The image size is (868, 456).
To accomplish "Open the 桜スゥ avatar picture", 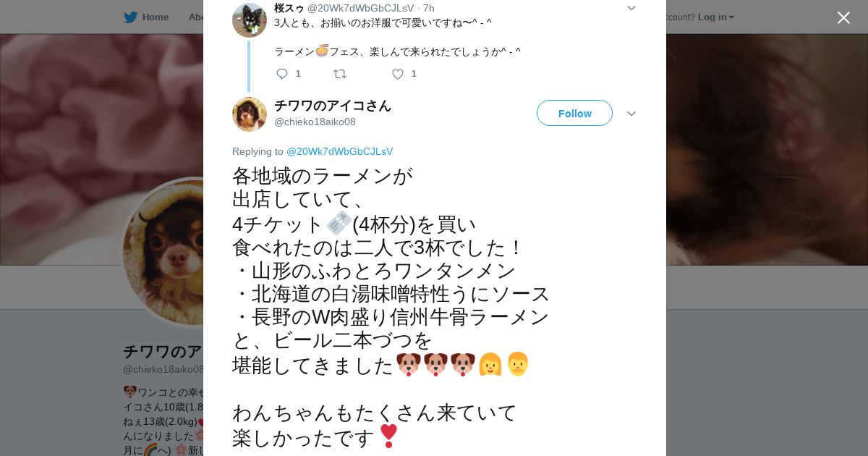I will 250,20.
